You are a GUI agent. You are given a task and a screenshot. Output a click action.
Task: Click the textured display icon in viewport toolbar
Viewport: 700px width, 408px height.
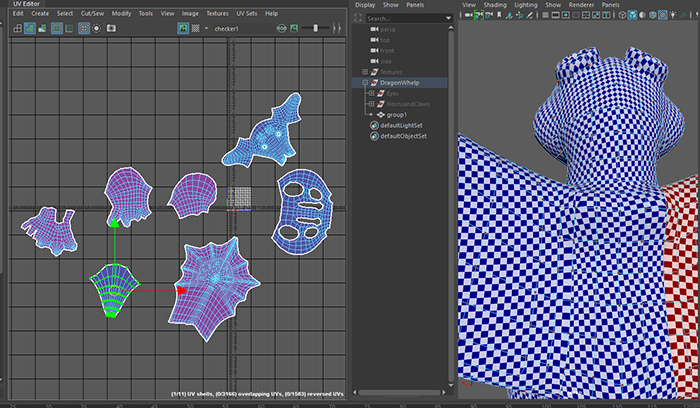[662, 15]
